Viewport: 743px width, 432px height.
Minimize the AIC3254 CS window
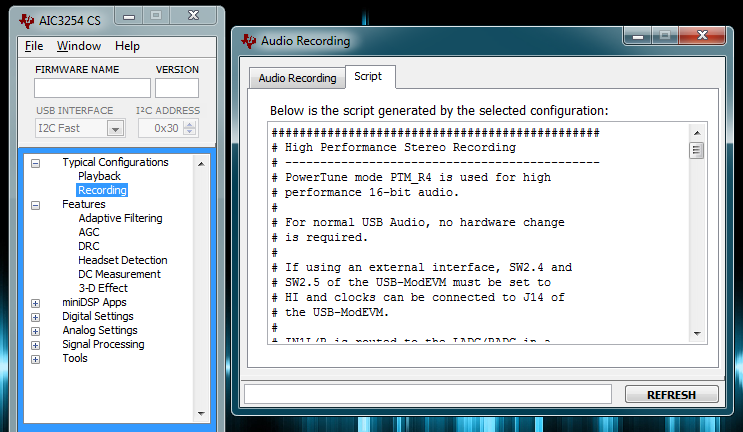pos(129,16)
